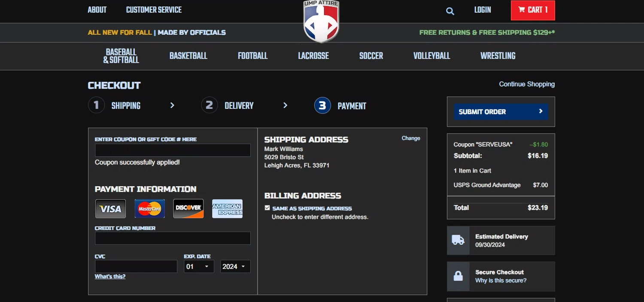Open the red Cart 1 button
The width and height of the screenshot is (644, 302).
point(533,10)
